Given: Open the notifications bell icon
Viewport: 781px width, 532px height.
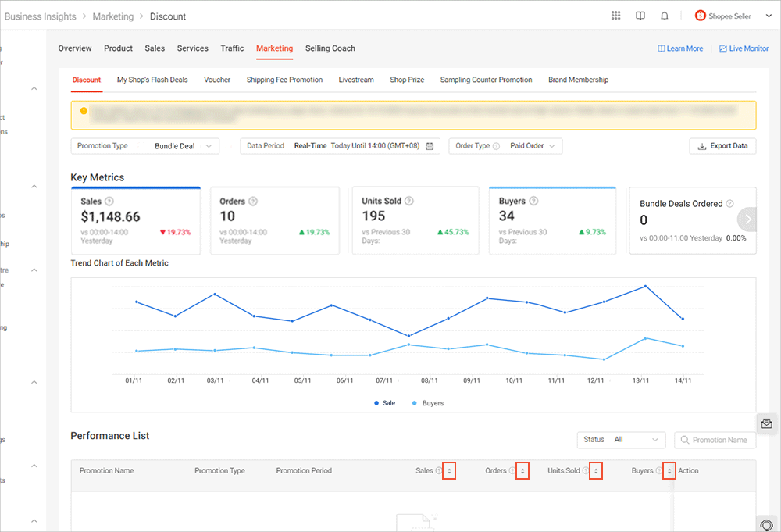Looking at the screenshot, I should point(665,16).
